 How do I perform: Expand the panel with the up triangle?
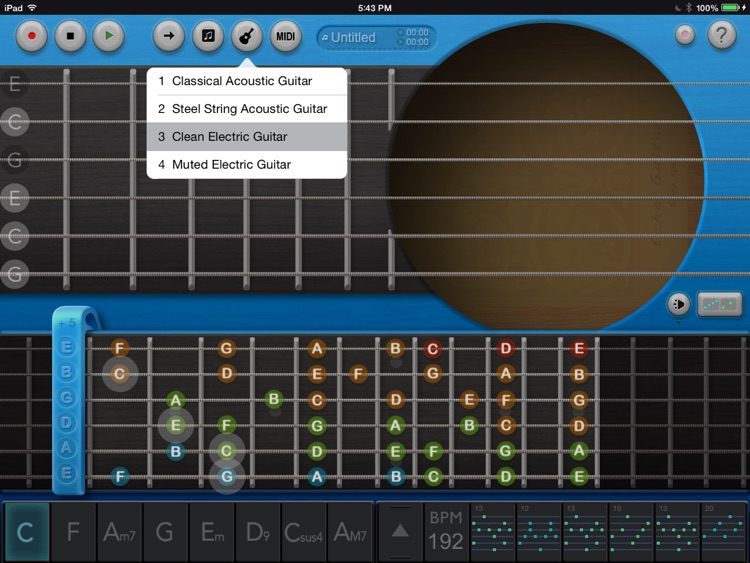pos(400,531)
